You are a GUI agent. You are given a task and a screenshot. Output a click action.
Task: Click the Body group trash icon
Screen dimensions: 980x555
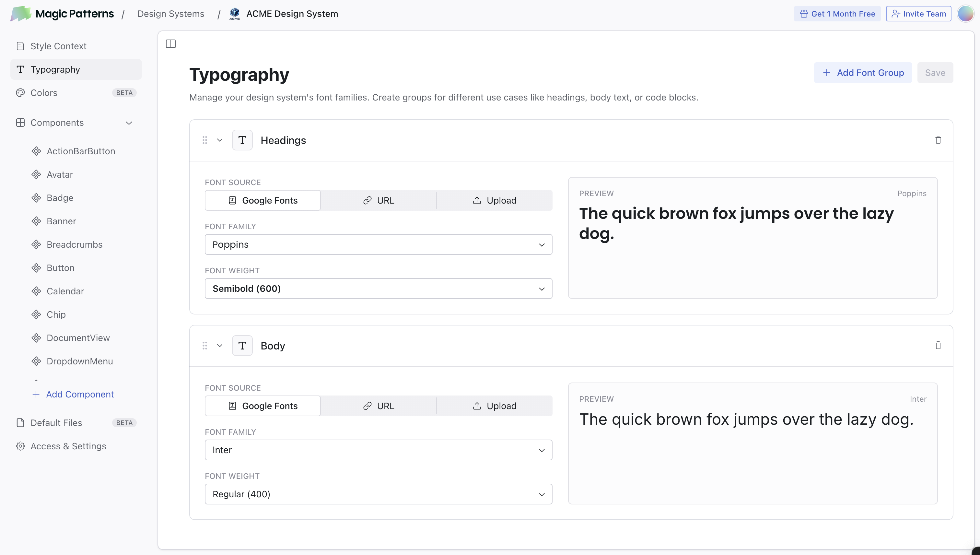click(938, 345)
